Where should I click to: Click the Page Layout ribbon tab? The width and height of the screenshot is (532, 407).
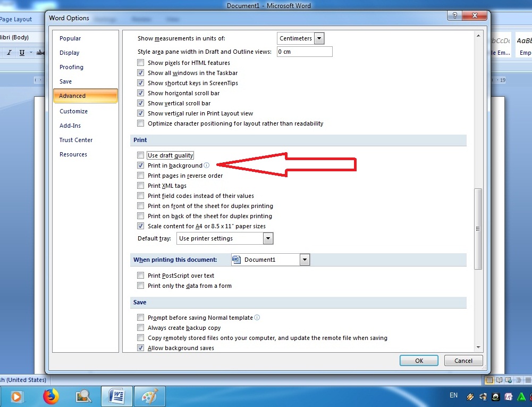[x=16, y=19]
